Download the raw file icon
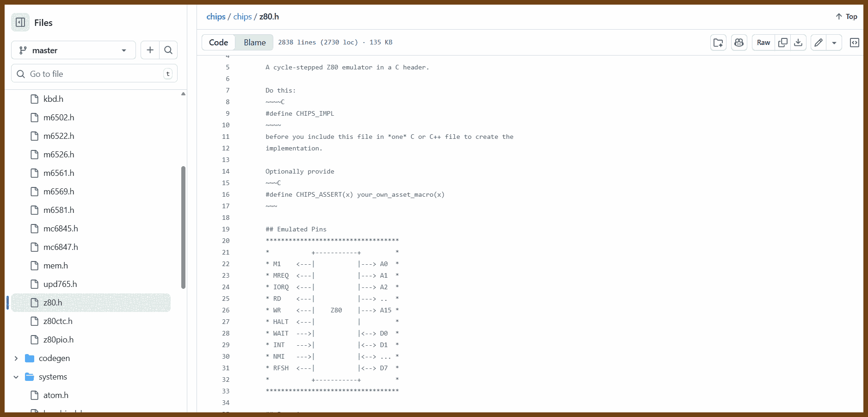The height and width of the screenshot is (417, 868). tap(798, 43)
